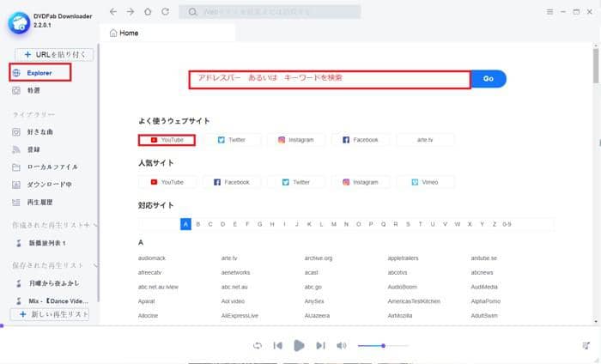601x364 pixels.
Task: Open the home page via house icon
Action: [148, 11]
